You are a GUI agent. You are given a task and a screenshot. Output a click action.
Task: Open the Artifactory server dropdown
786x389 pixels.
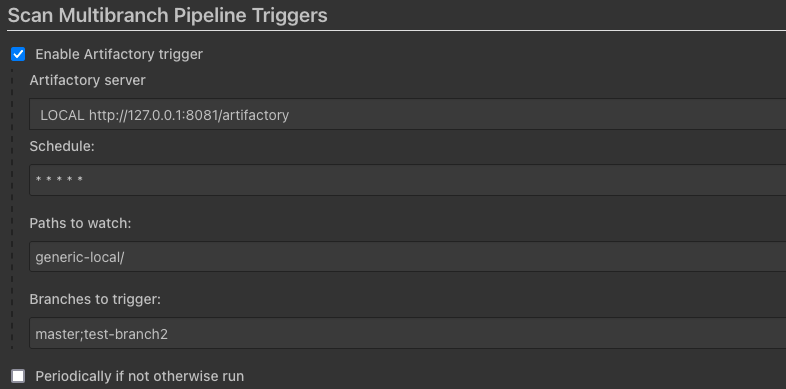[408, 115]
